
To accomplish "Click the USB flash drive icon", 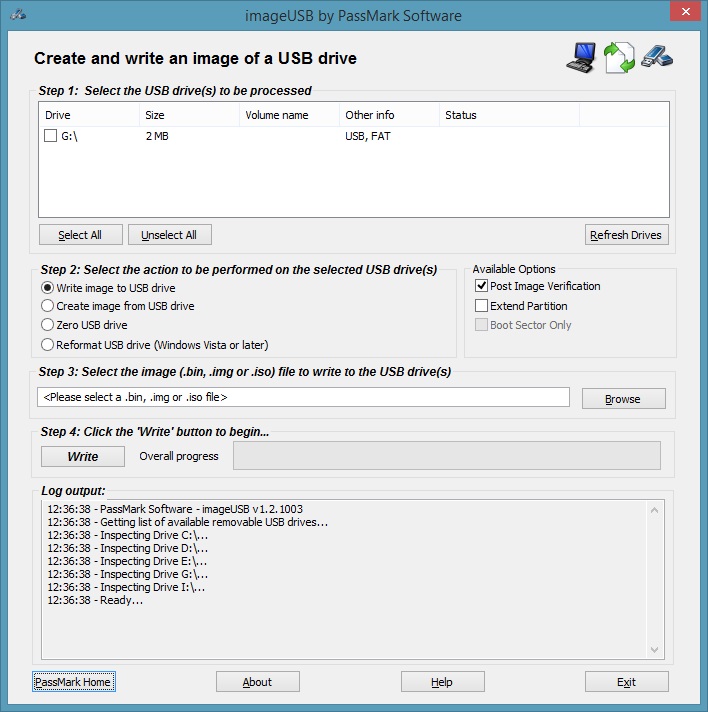I will (657, 58).
